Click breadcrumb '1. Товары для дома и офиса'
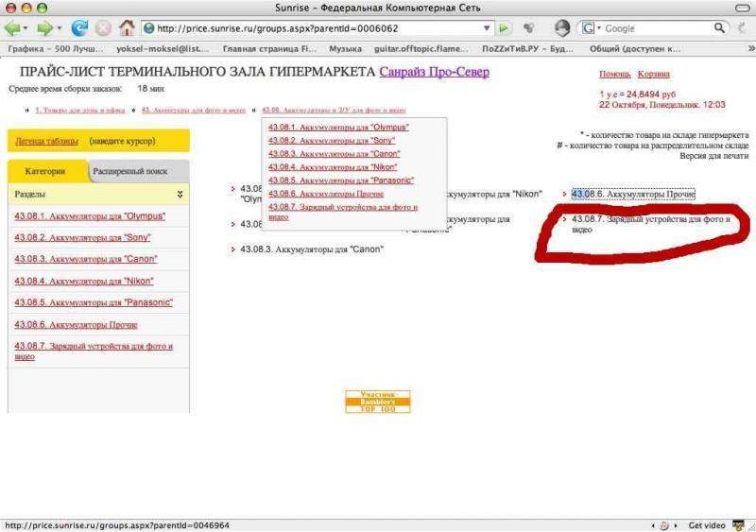This screenshot has width=756, height=532. tap(79, 110)
